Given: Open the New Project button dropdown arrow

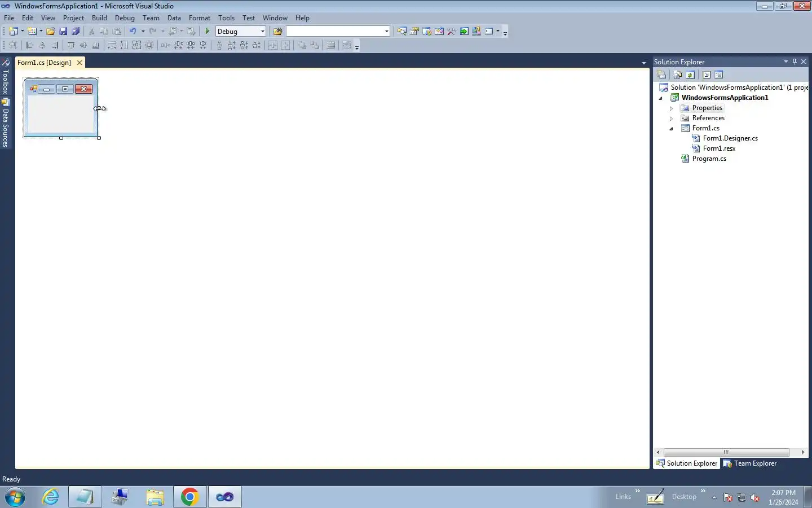Looking at the screenshot, I should tap(22, 32).
